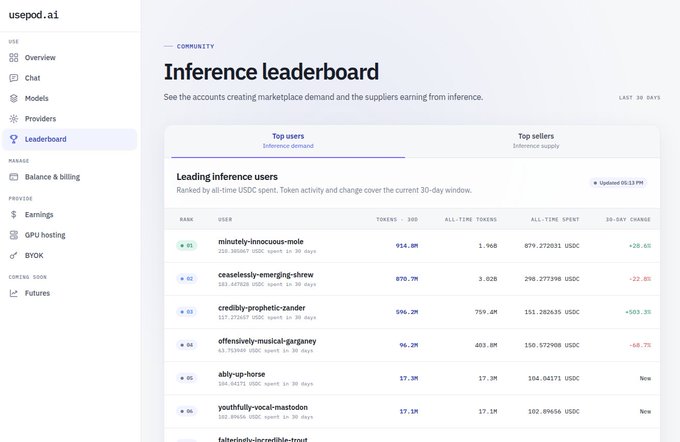680x442 pixels.
Task: Click the 298.277398 USDC spent value
Action: pyautogui.click(x=552, y=279)
